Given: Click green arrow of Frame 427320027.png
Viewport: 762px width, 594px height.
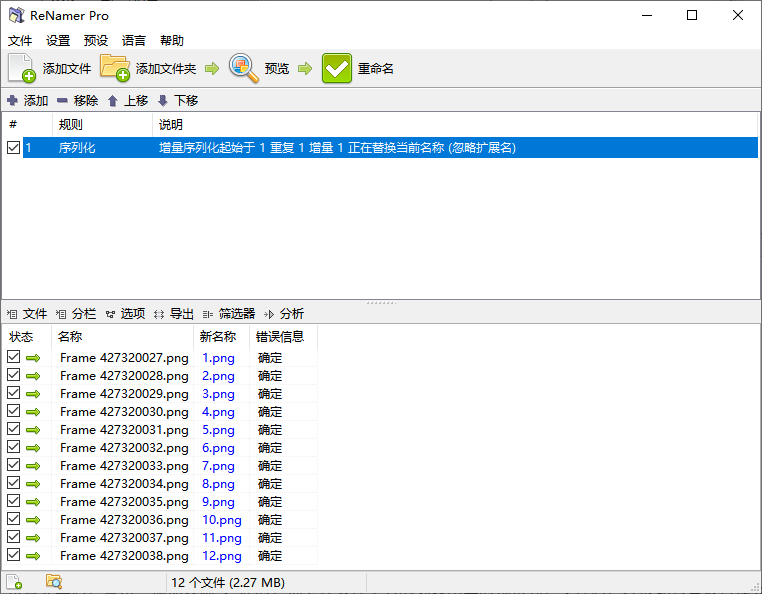Looking at the screenshot, I should 33,358.
